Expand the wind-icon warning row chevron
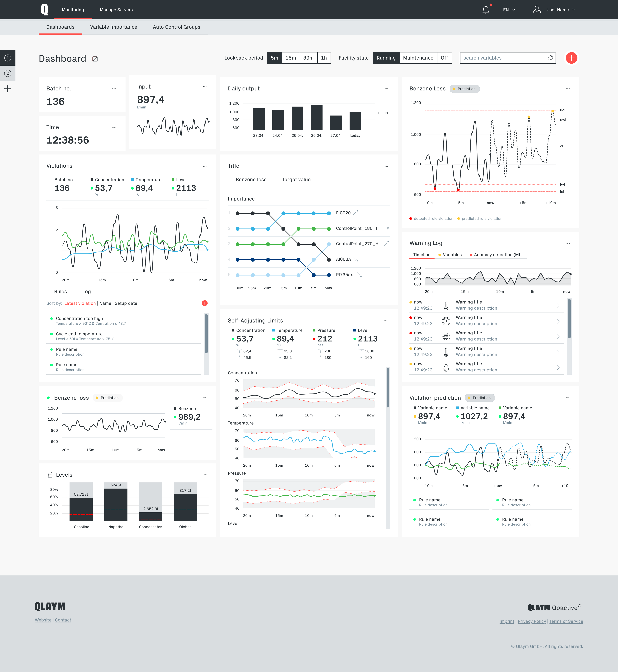The width and height of the screenshot is (618, 672). pos(558,337)
